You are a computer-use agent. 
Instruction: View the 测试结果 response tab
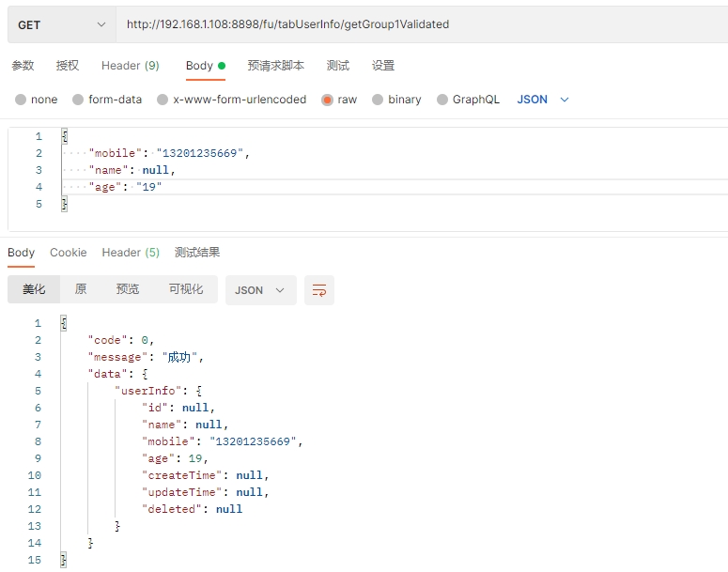coord(197,253)
